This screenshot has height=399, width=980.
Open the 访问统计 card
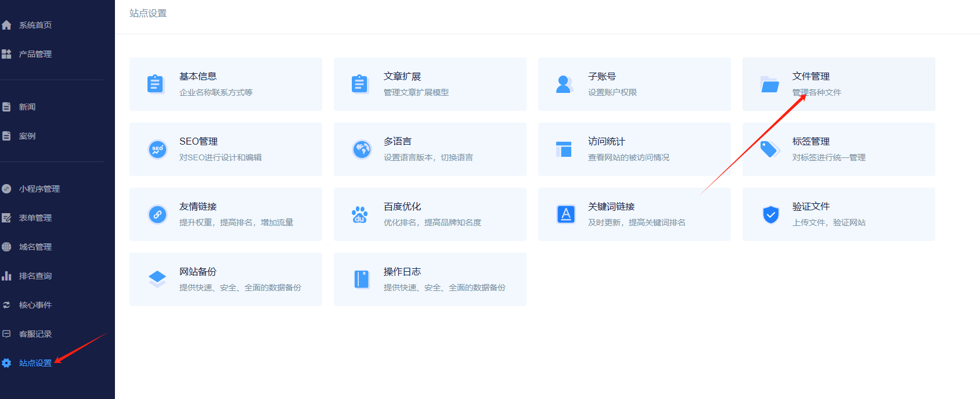click(634, 149)
